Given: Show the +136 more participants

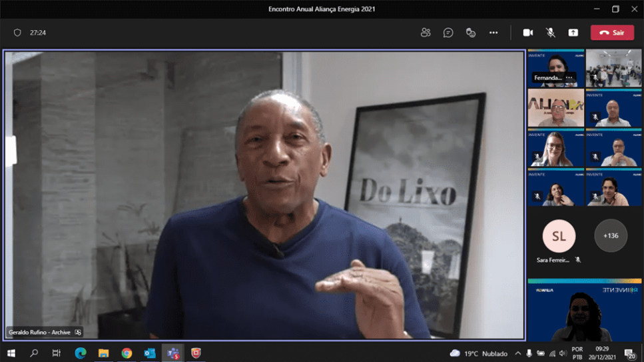Looking at the screenshot, I should pos(611,236).
